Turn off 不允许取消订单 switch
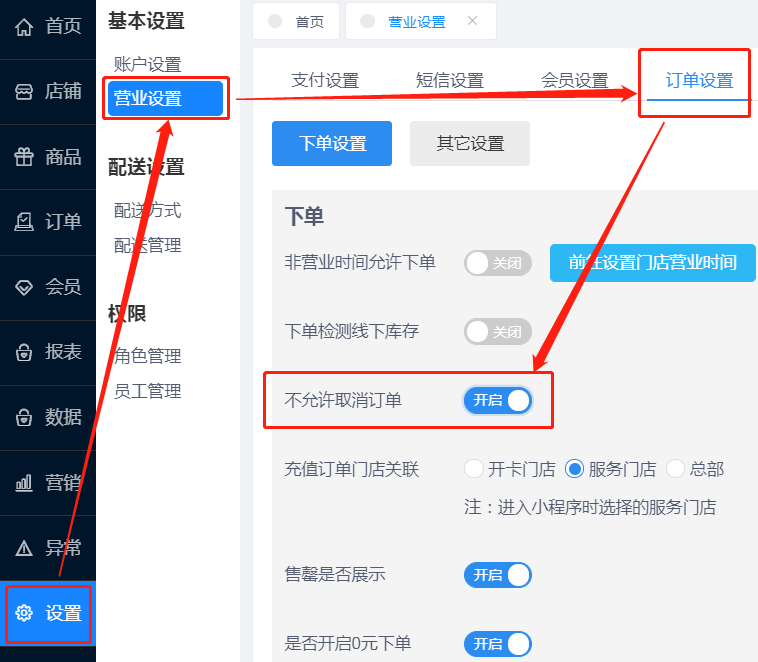758x662 pixels. point(497,400)
